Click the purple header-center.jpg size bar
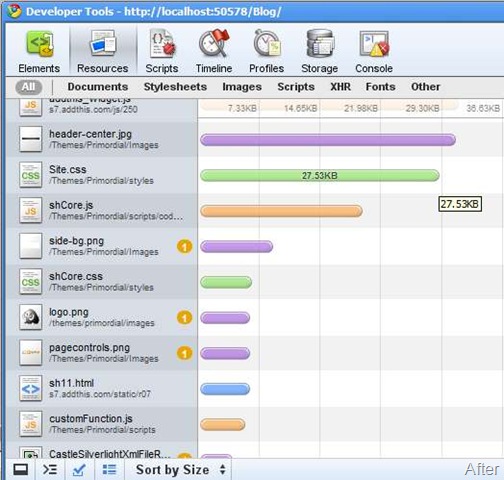504x480 pixels. [x=328, y=140]
